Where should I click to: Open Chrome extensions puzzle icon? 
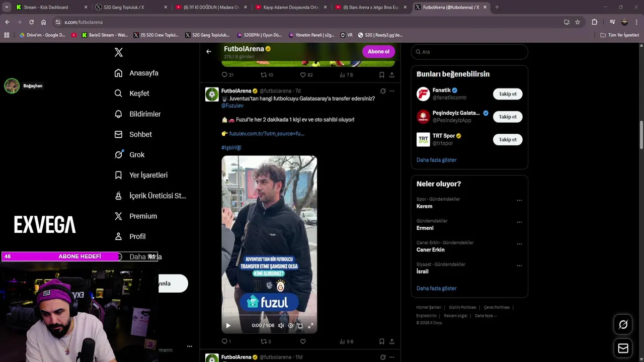pyautogui.click(x=594, y=22)
